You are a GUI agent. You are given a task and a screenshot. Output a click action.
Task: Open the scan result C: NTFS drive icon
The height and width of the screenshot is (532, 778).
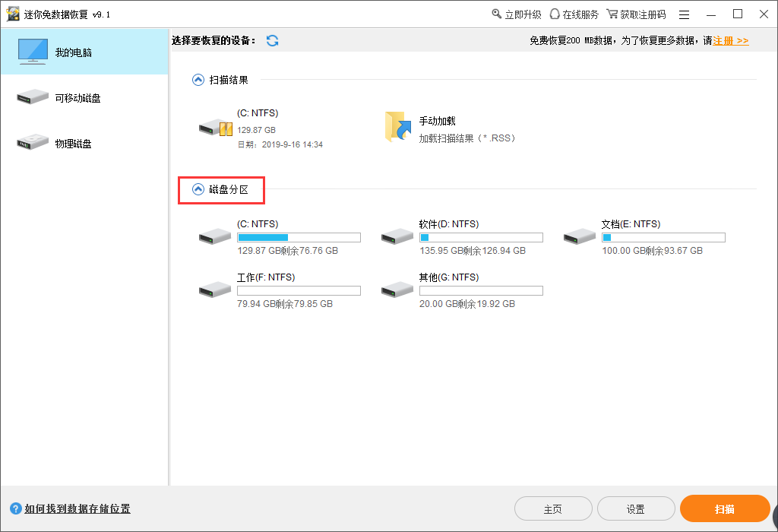(215, 128)
